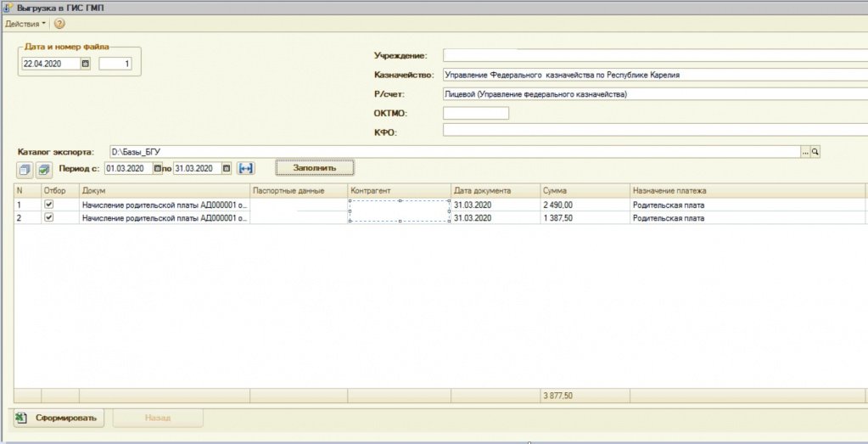Click the Выгрузка в ГИС ГМП window icon
868x444 pixels.
8,8
